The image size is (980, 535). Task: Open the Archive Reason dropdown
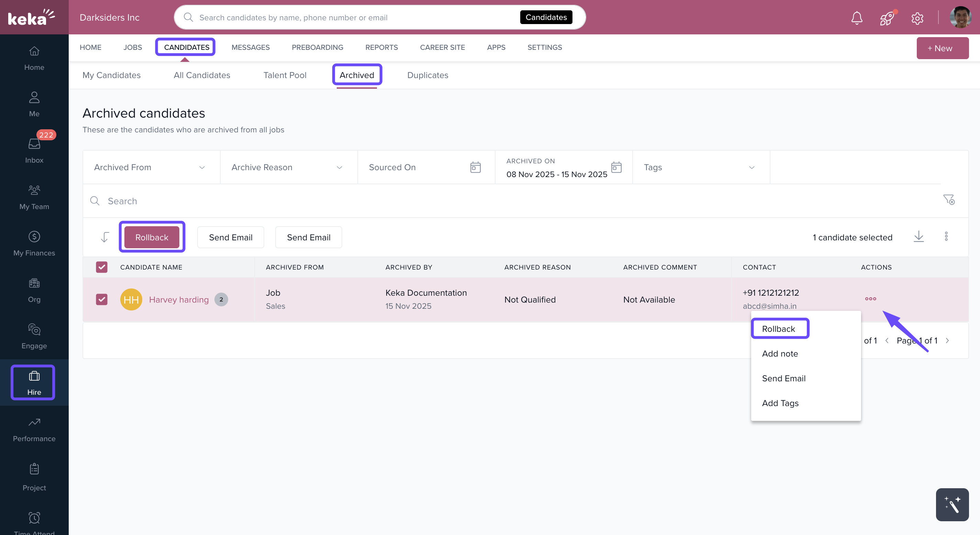click(x=288, y=167)
